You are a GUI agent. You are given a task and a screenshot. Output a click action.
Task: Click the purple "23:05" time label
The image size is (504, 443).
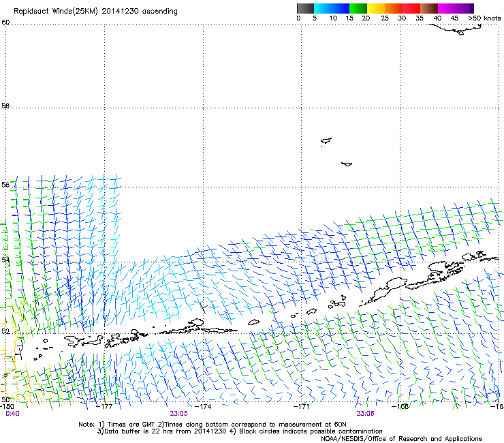[x=178, y=414]
